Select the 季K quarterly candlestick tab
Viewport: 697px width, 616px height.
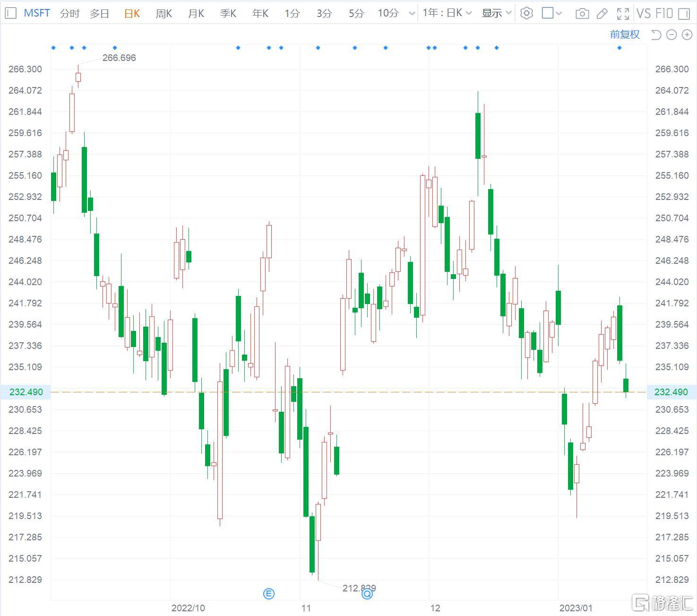[x=228, y=13]
